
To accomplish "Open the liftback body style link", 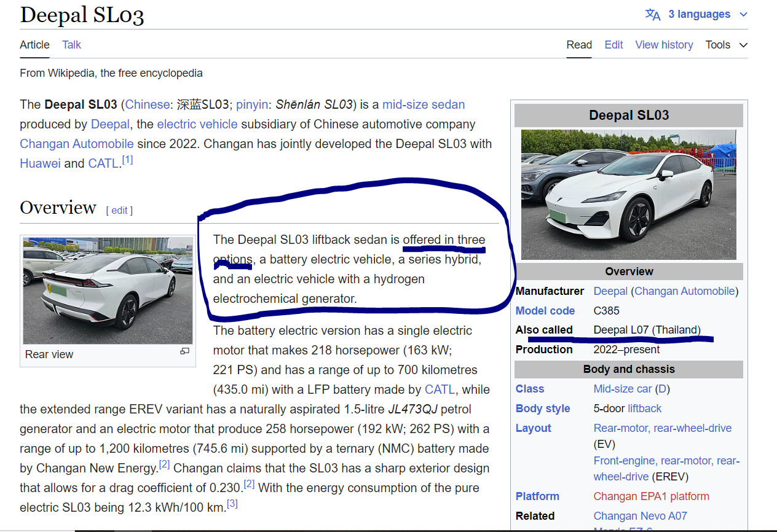I will [644, 409].
